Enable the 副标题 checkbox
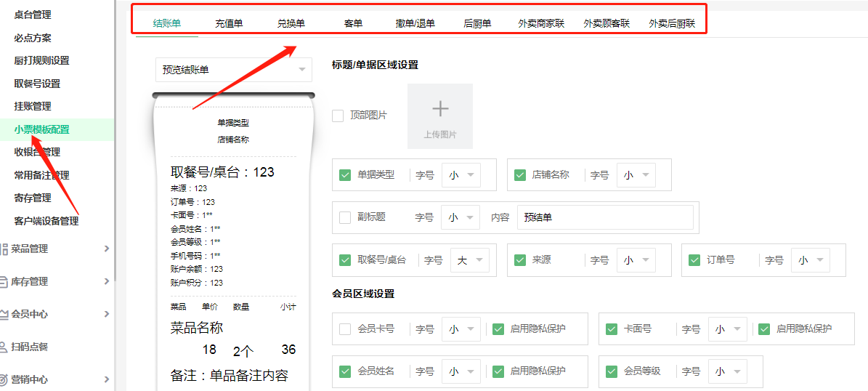Image resolution: width=868 pixels, height=391 pixels. (x=345, y=217)
